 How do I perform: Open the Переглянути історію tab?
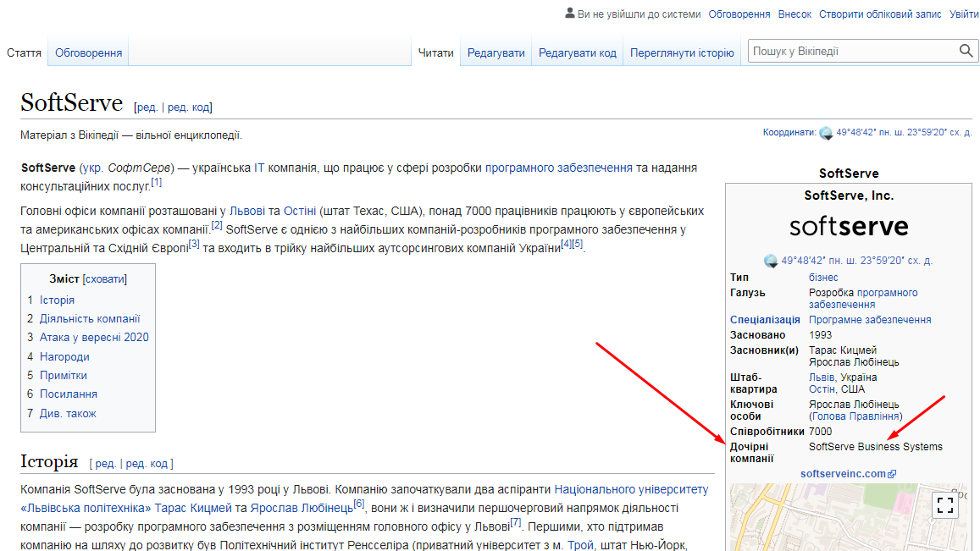[682, 53]
